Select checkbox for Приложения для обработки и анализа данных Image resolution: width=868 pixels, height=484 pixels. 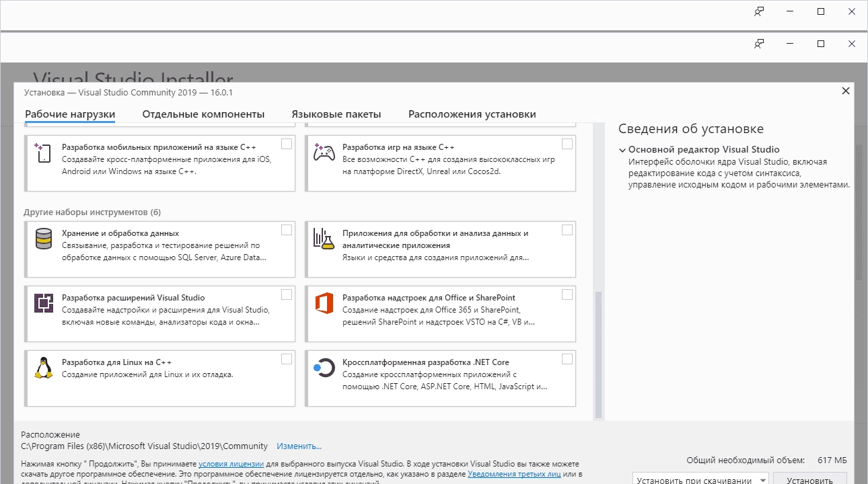(x=567, y=230)
